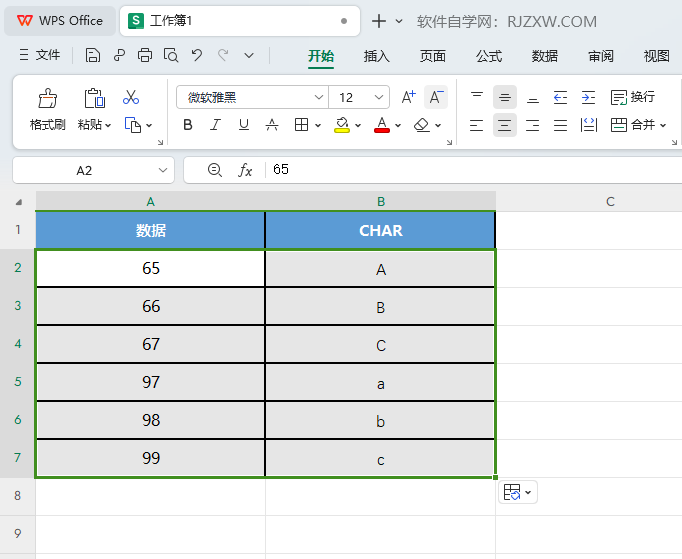Toggle Top Align
Image resolution: width=682 pixels, height=559 pixels.
point(477,97)
